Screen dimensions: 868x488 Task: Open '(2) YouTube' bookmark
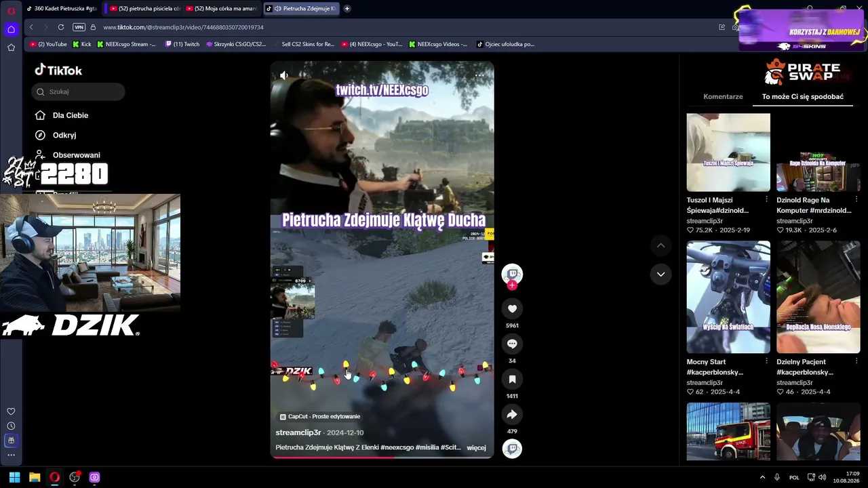click(x=48, y=44)
